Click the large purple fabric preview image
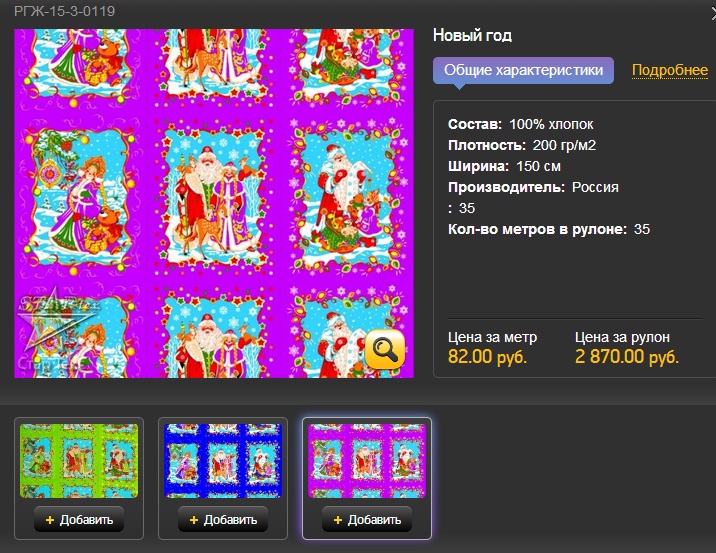 click(214, 203)
